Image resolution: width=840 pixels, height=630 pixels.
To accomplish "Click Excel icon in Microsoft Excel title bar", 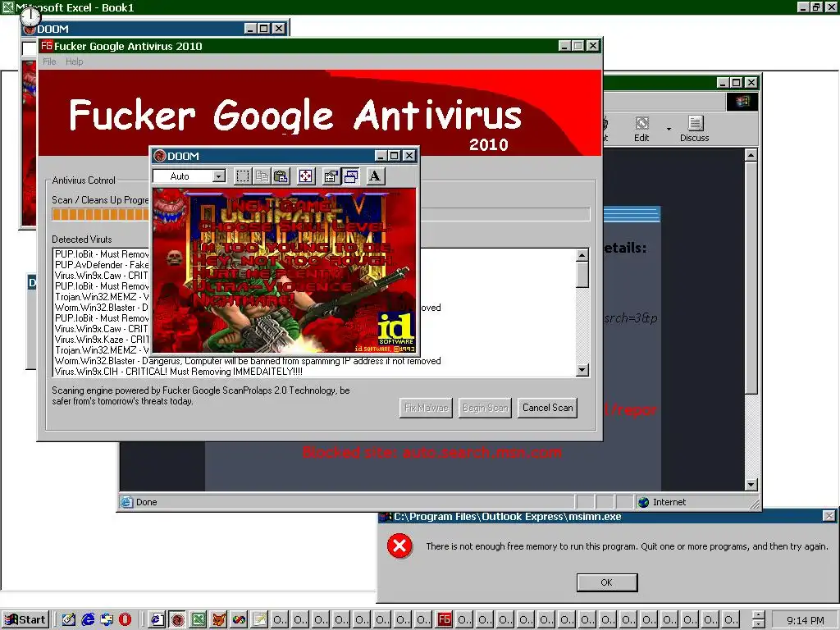I will [7, 7].
